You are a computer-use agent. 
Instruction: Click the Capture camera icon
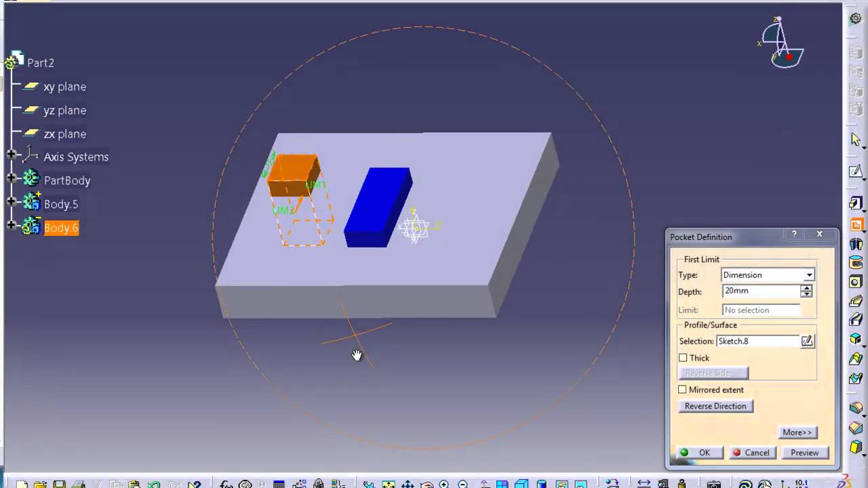(x=713, y=484)
